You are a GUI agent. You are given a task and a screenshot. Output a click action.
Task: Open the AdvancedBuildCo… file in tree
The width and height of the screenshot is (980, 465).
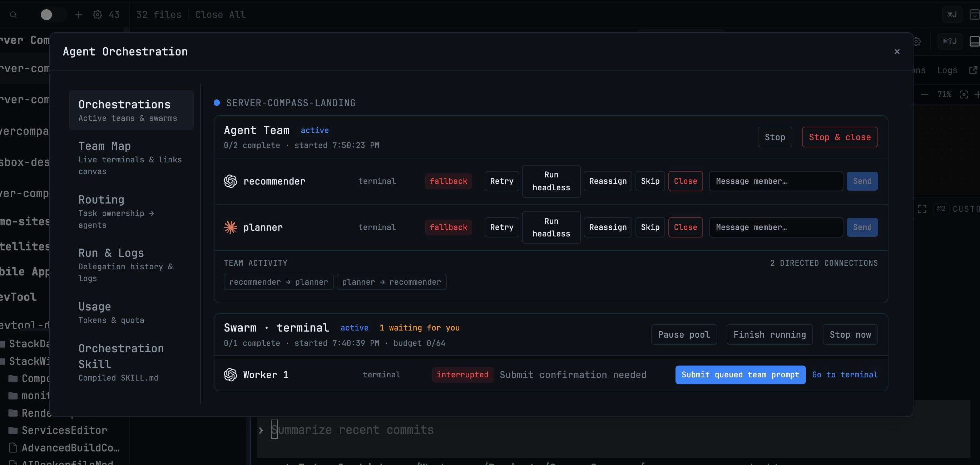click(64, 448)
